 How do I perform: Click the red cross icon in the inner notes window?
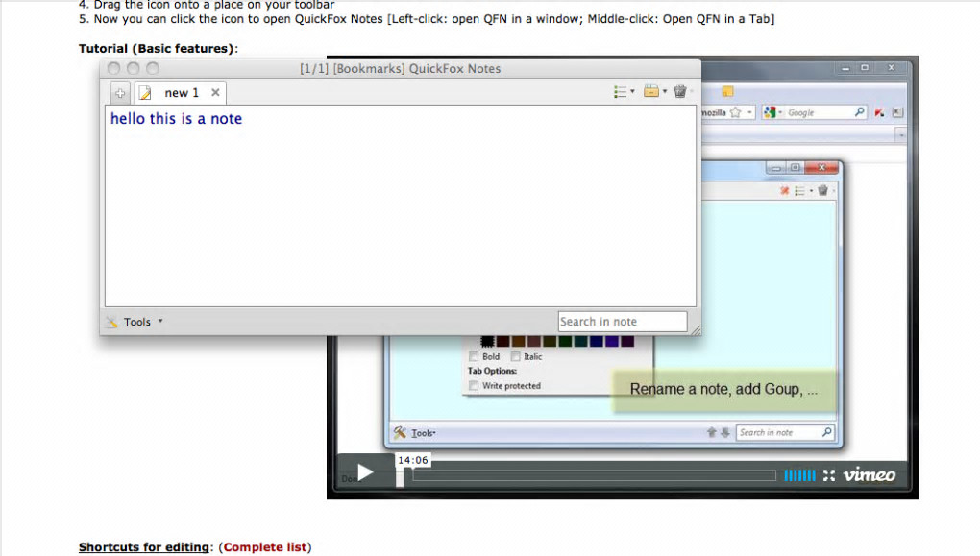784,190
